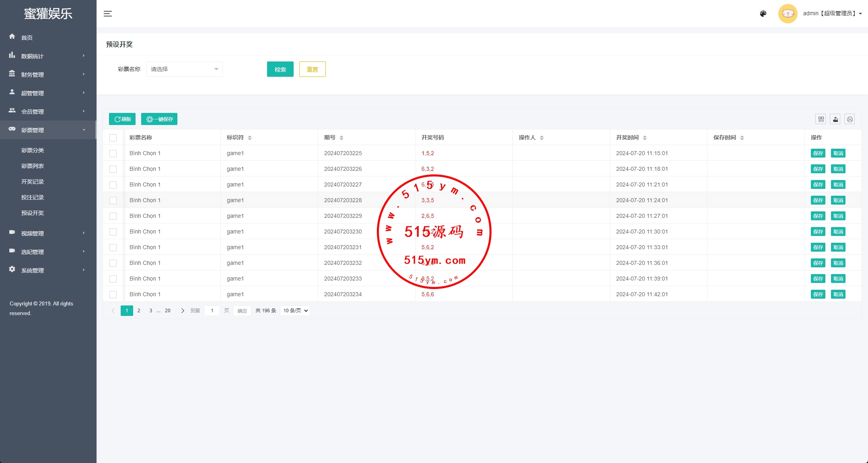Toggle the select-all header checkbox
Viewport: 868px width, 463px height.
113,138
